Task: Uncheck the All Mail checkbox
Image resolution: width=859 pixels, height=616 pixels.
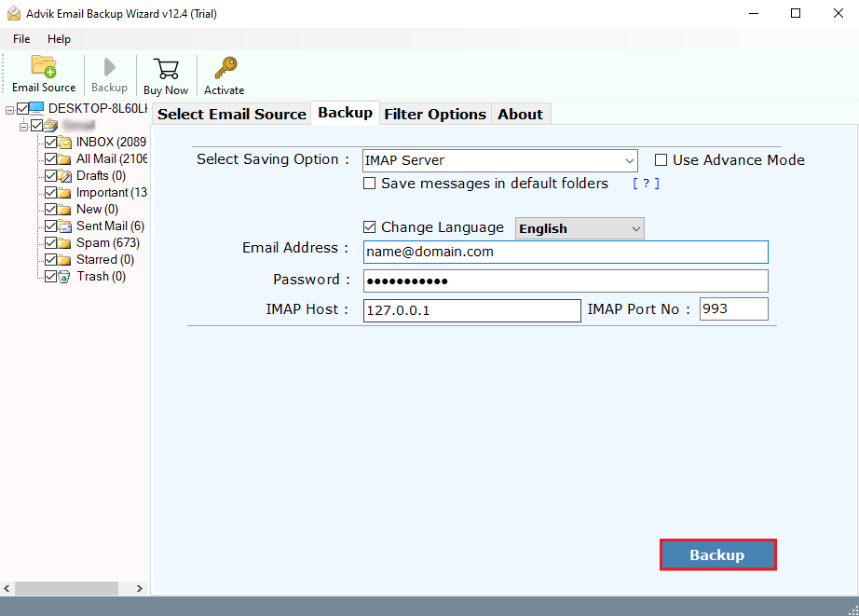Action: pos(51,159)
